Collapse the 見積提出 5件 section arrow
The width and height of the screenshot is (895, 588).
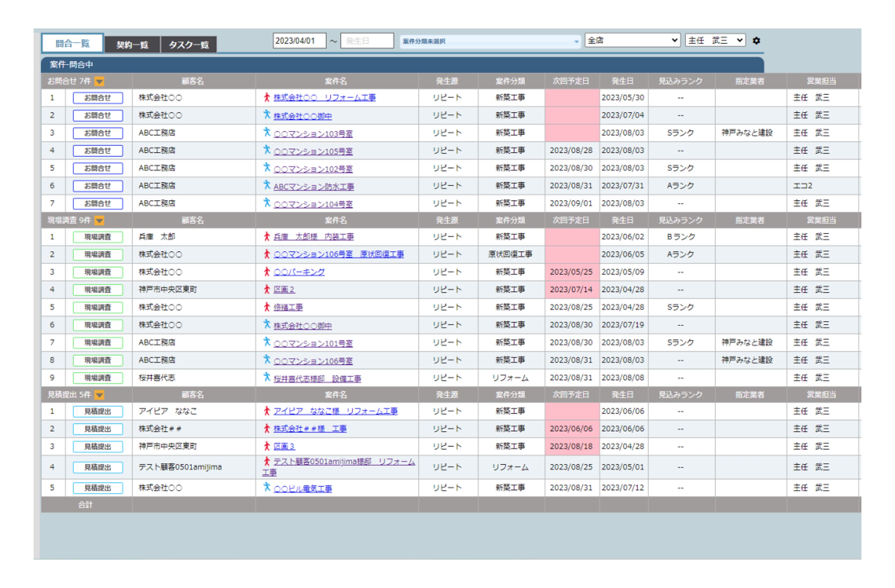99,395
